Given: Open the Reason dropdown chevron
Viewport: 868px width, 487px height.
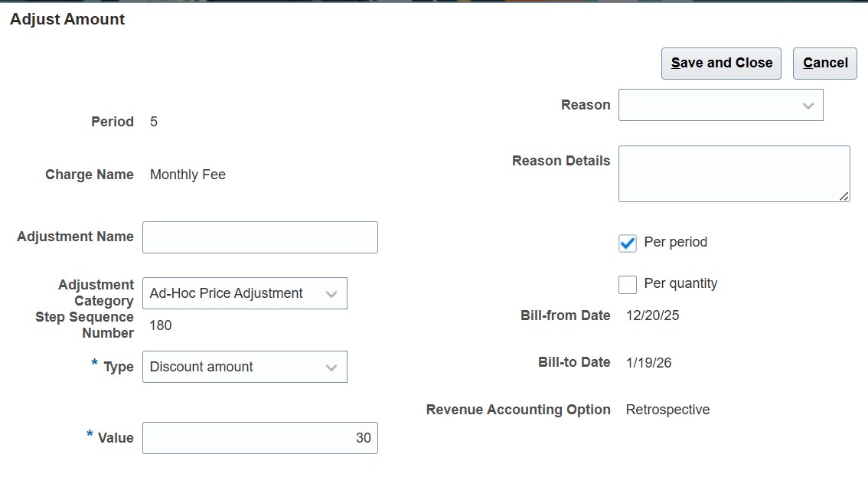Looking at the screenshot, I should (x=808, y=105).
